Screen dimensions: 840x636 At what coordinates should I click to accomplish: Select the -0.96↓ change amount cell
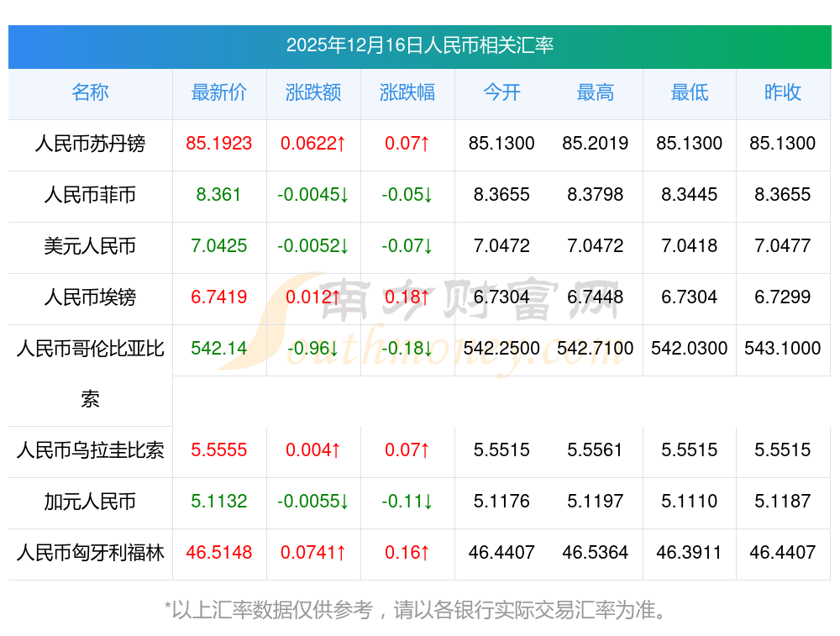click(x=313, y=349)
